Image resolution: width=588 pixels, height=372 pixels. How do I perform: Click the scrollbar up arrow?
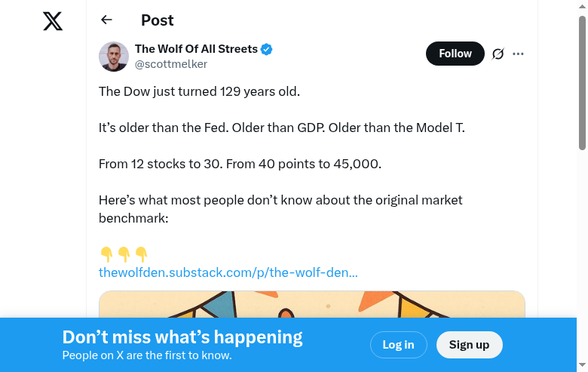click(x=582, y=6)
